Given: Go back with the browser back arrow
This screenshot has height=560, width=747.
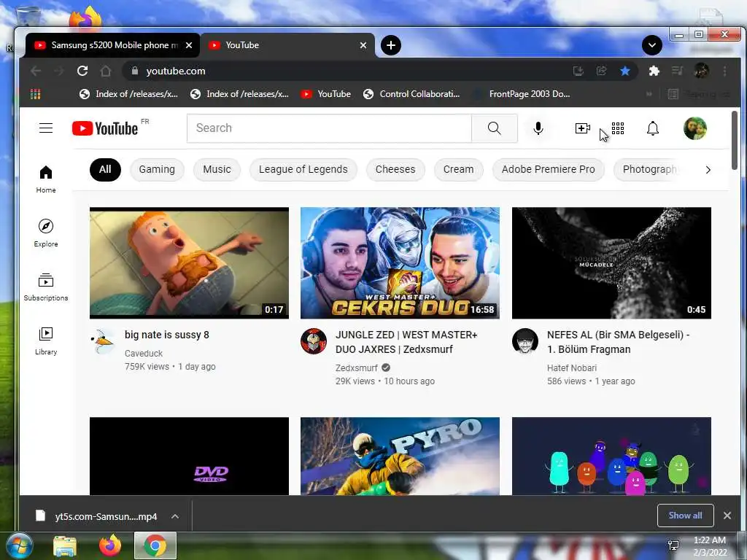Looking at the screenshot, I should (36, 71).
